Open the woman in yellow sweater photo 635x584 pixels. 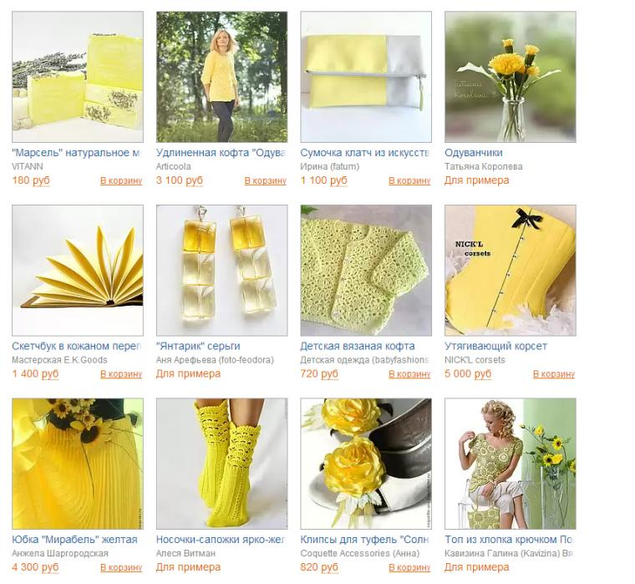coord(222,77)
